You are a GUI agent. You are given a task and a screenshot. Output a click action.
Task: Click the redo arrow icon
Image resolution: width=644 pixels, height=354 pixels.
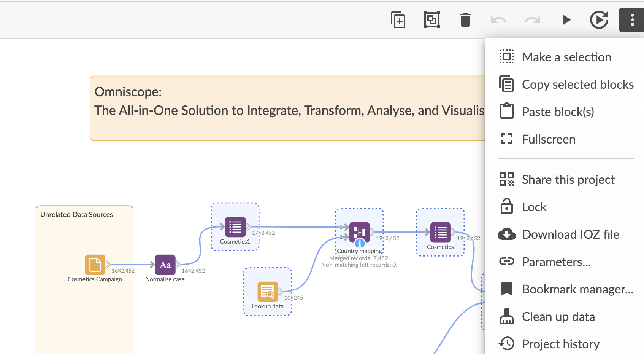click(x=532, y=20)
